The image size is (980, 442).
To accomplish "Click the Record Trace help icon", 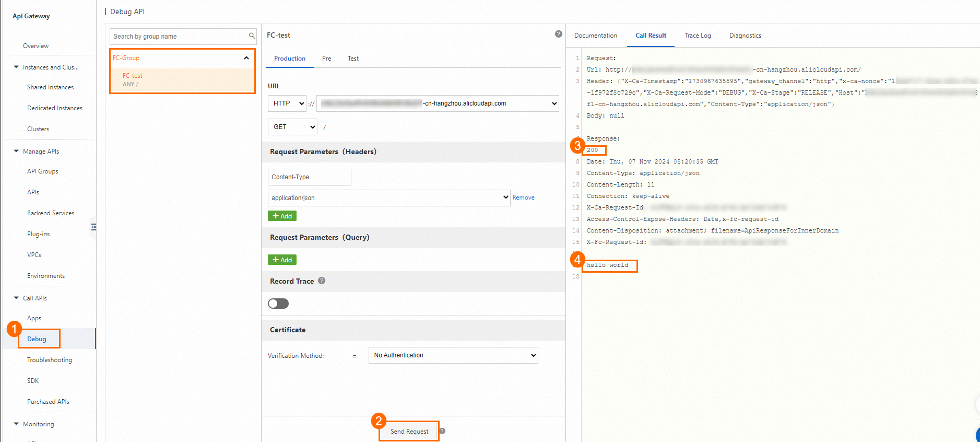I will click(x=322, y=281).
